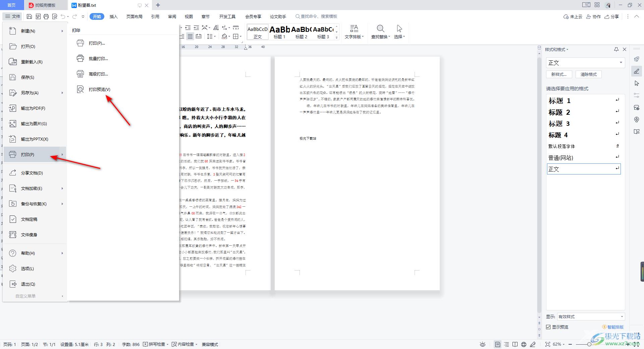Open the 查找替换 find-replace tool
The image size is (644, 349).
pos(380,32)
